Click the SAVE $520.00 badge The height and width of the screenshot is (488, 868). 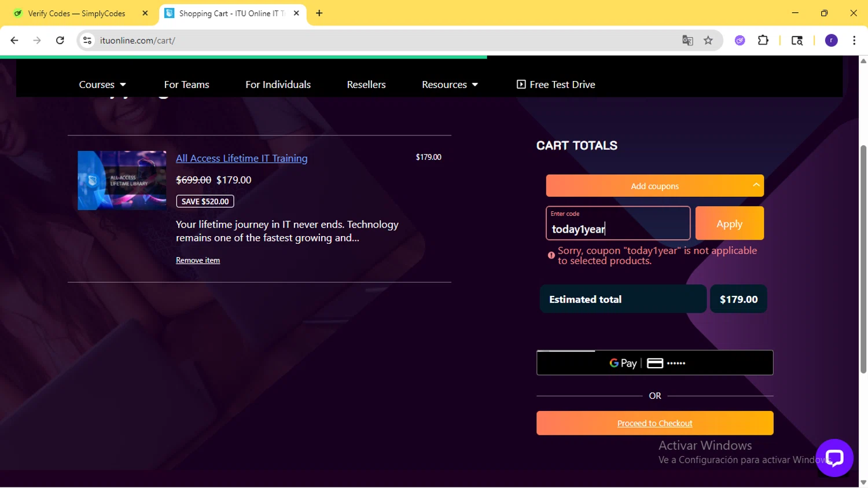(205, 201)
